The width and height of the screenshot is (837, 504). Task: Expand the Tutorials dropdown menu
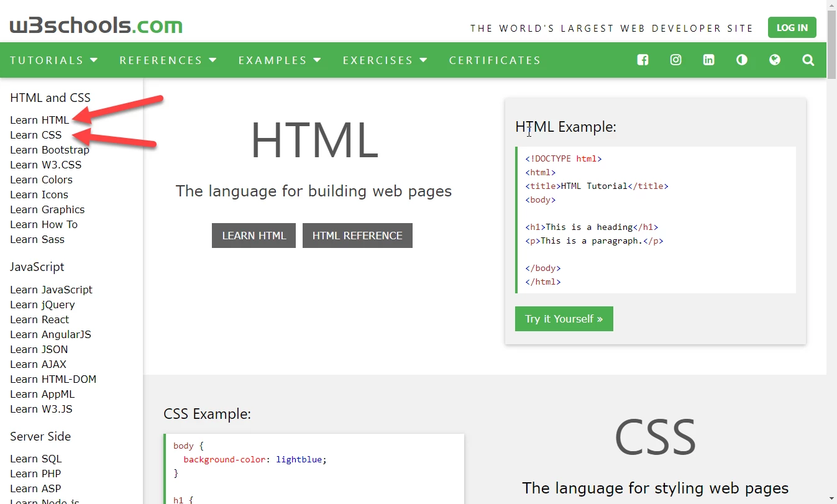(x=54, y=60)
